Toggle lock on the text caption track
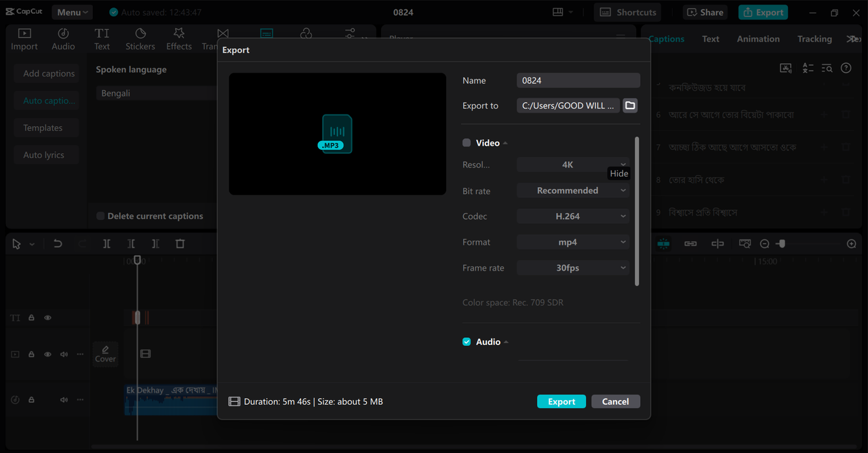The width and height of the screenshot is (868, 453). pos(31,317)
